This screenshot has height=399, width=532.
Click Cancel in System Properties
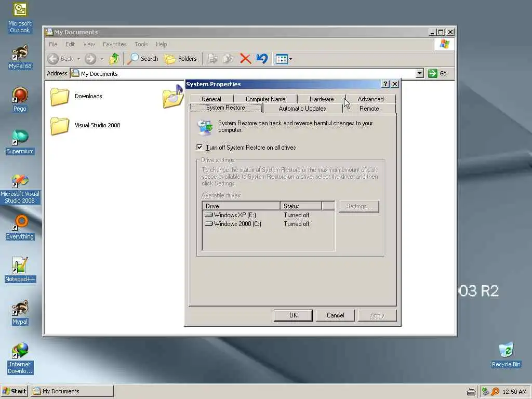[x=335, y=315]
